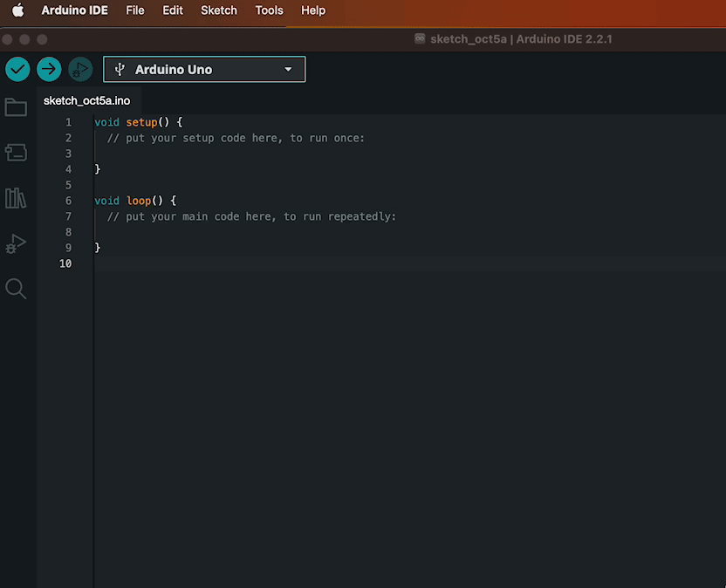The image size is (726, 588).
Task: Click the line 'void loop() {'
Action: pyautogui.click(x=135, y=201)
